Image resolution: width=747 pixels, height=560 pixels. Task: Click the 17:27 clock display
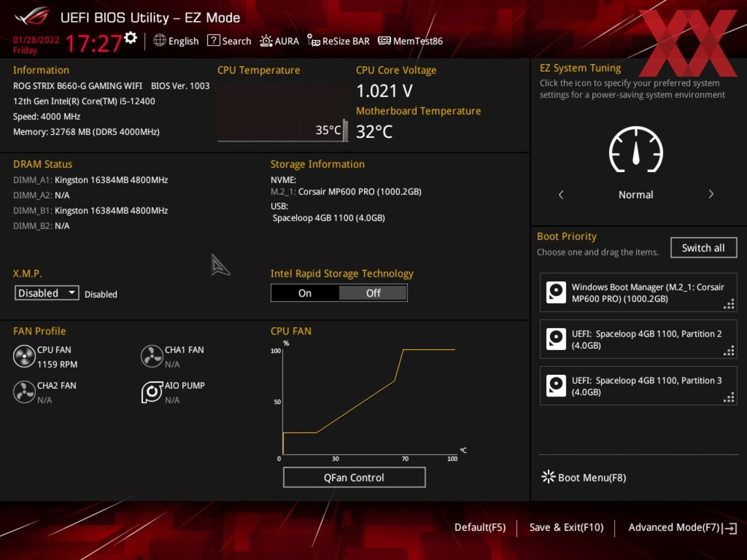(94, 43)
